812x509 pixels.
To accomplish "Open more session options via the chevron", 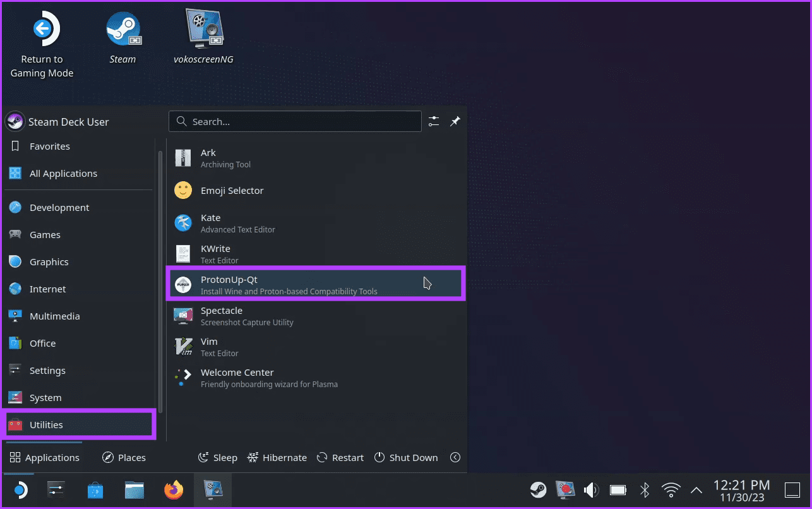I will (455, 457).
